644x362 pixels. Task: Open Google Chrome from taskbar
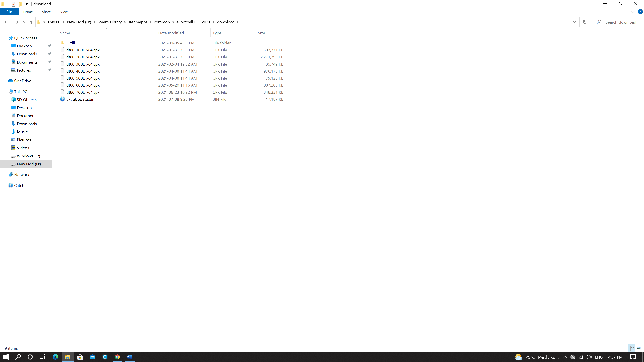point(117,357)
